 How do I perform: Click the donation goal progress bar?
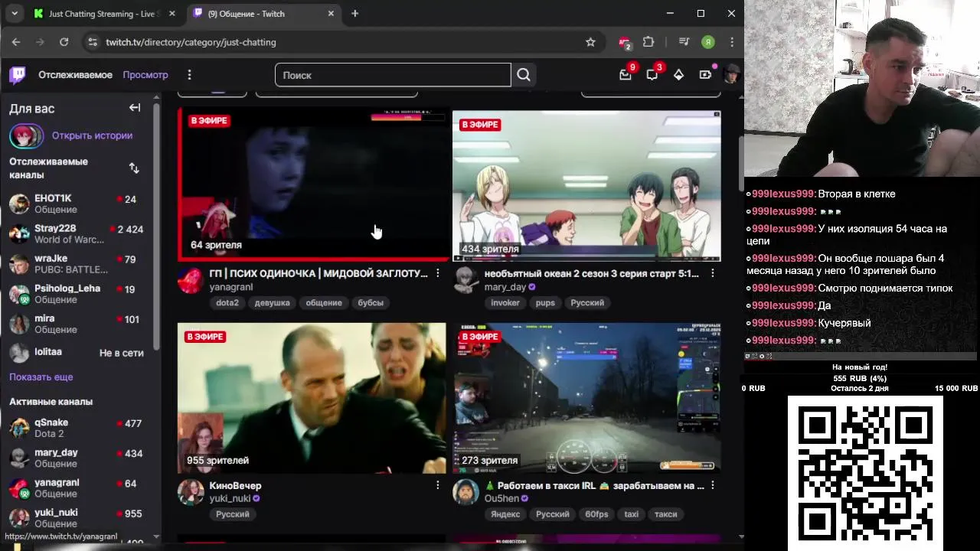860,379
